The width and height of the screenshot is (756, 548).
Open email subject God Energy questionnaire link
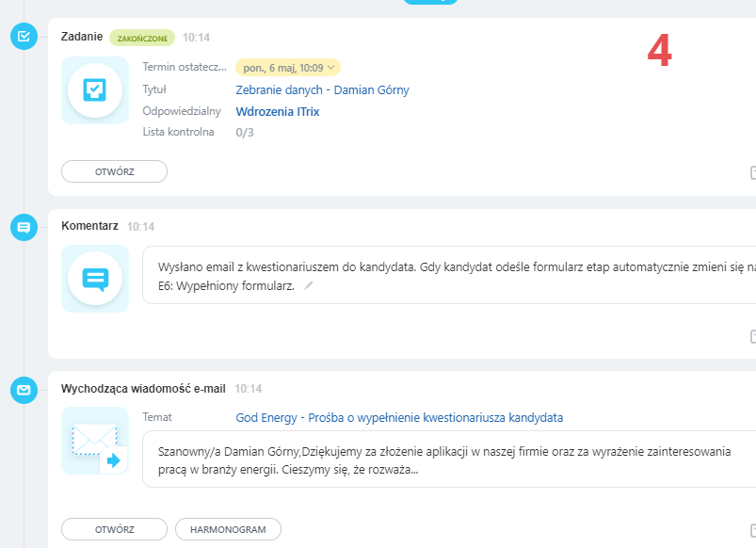(399, 417)
